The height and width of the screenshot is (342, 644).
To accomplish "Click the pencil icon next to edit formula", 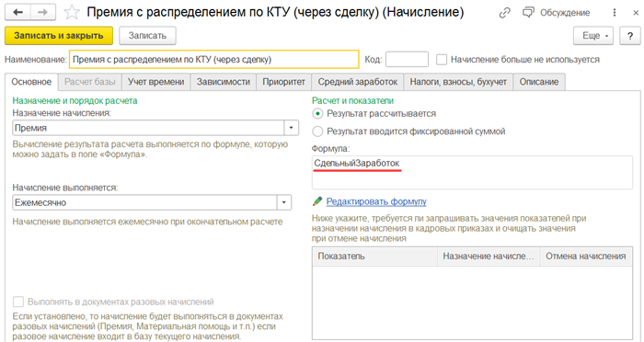I will pos(317,201).
